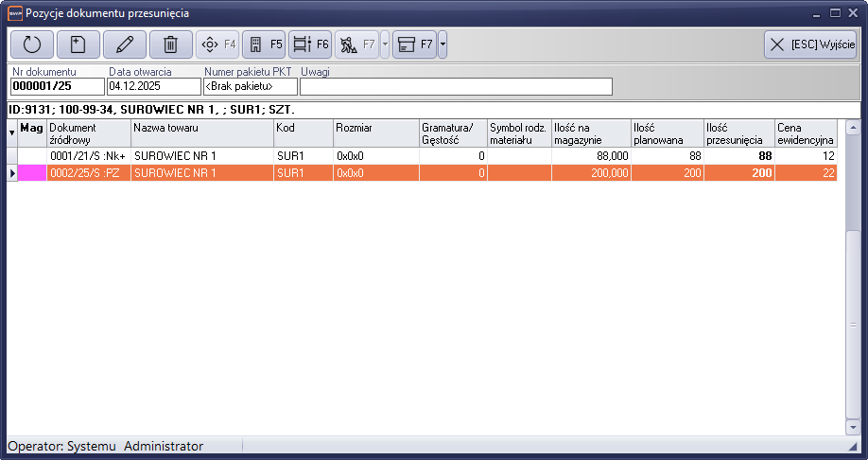868x460 pixels.
Task: Click the [ESC] Wyjście exit button
Action: click(x=810, y=44)
